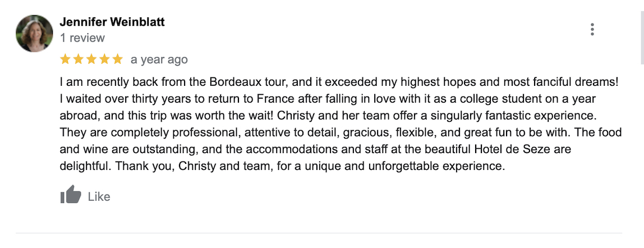Click the first gold rating star
Screen dimensions: 644x248
(x=65, y=59)
